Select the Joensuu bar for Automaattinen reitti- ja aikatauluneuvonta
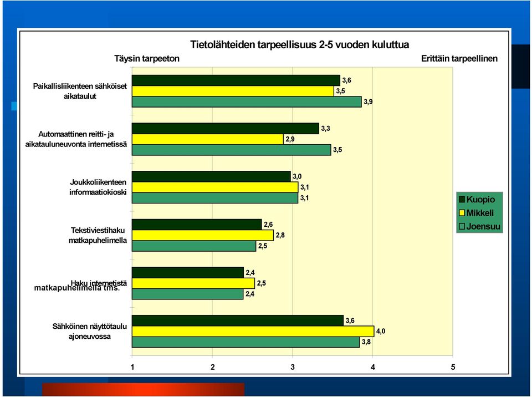The height and width of the screenshot is (397, 532). point(232,150)
